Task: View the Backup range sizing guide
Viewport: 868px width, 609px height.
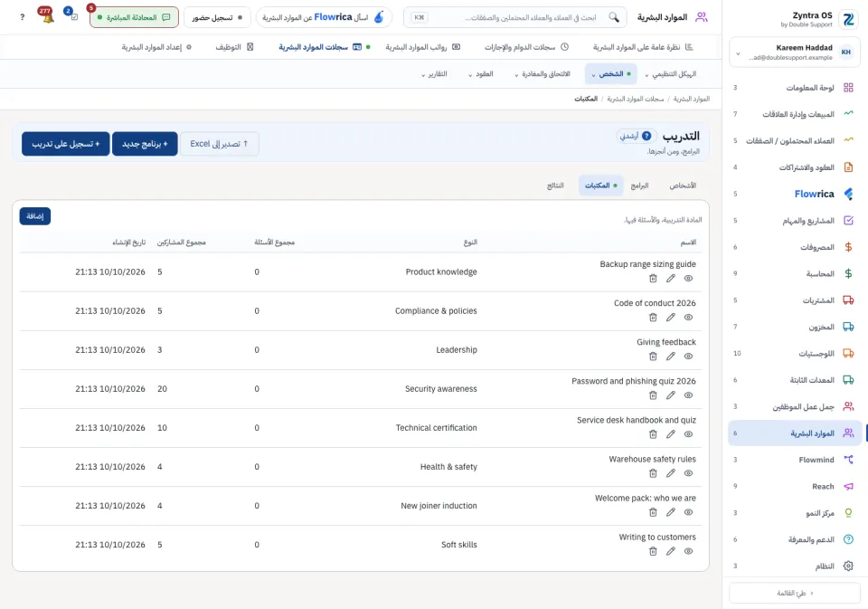Action: tap(689, 278)
